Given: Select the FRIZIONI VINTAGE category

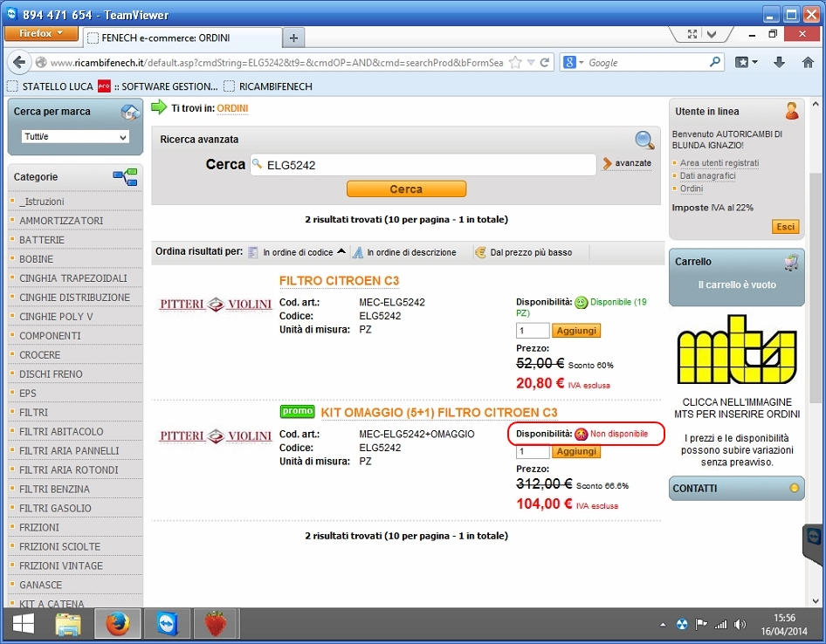Looking at the screenshot, I should click(x=61, y=566).
